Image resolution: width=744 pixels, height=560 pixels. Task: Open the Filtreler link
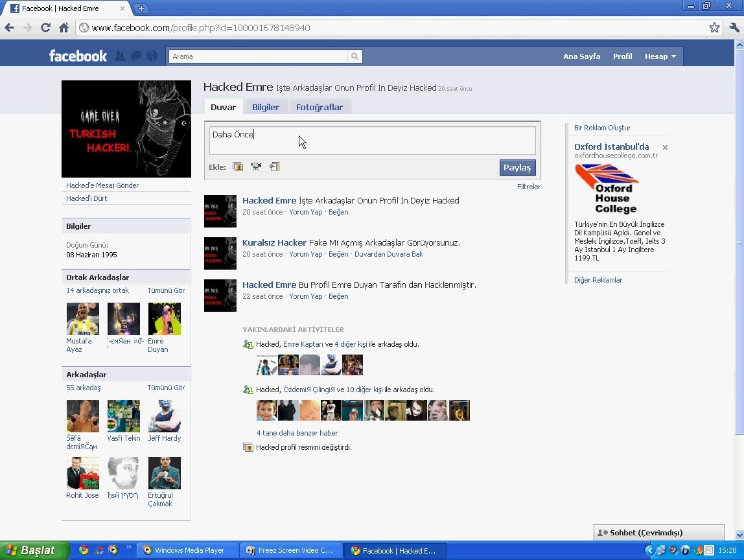tap(529, 187)
